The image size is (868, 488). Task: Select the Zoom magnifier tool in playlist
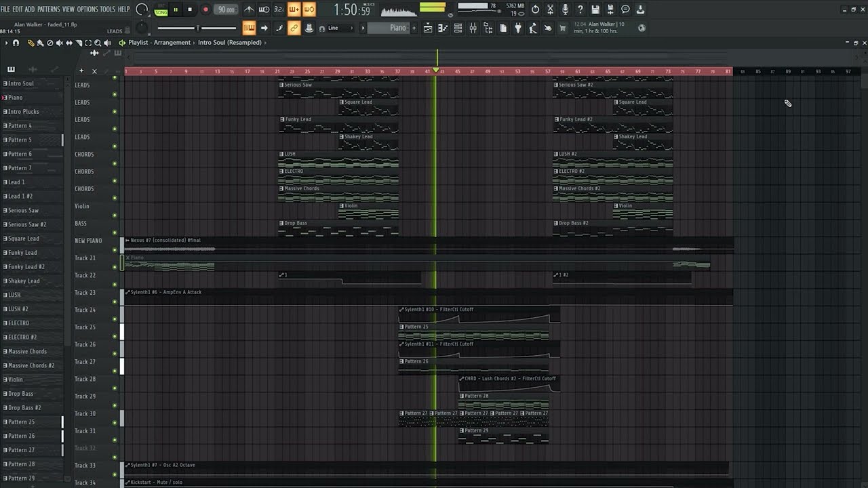click(98, 43)
